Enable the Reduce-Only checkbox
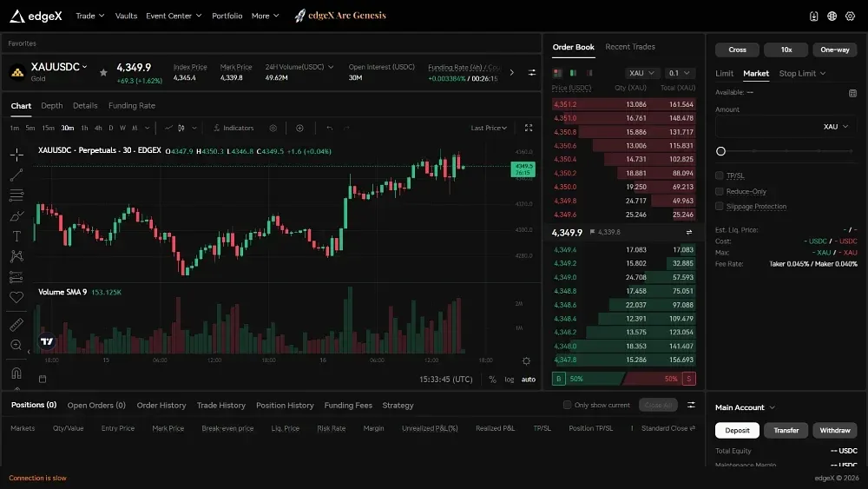868x489 pixels. tap(719, 191)
